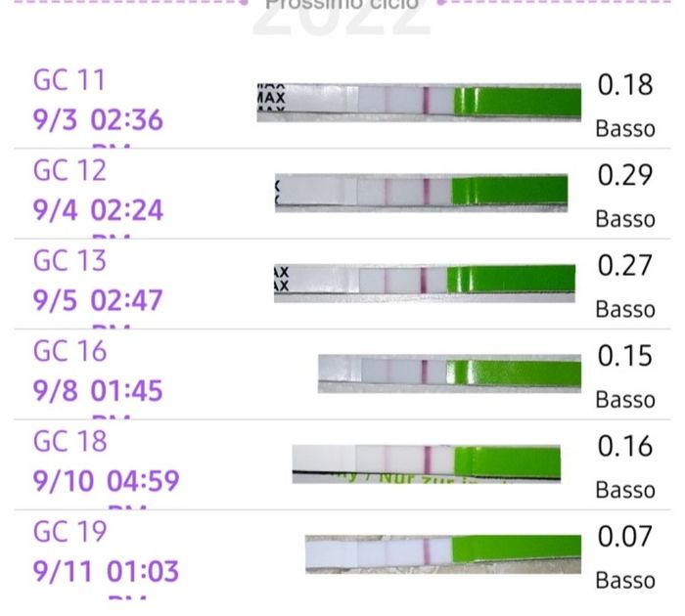The height and width of the screenshot is (616, 685).
Task: Tap the 9/10 04:59 timestamp
Action: 107,481
